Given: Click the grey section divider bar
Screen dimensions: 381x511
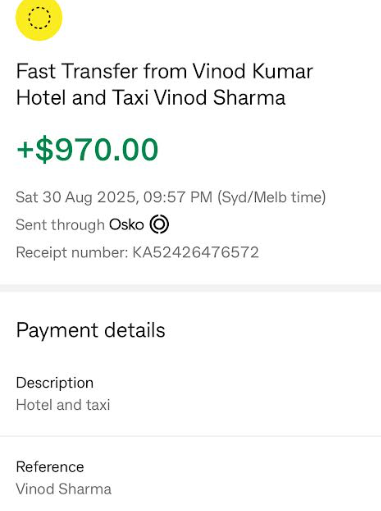Looking at the screenshot, I should [190, 288].
